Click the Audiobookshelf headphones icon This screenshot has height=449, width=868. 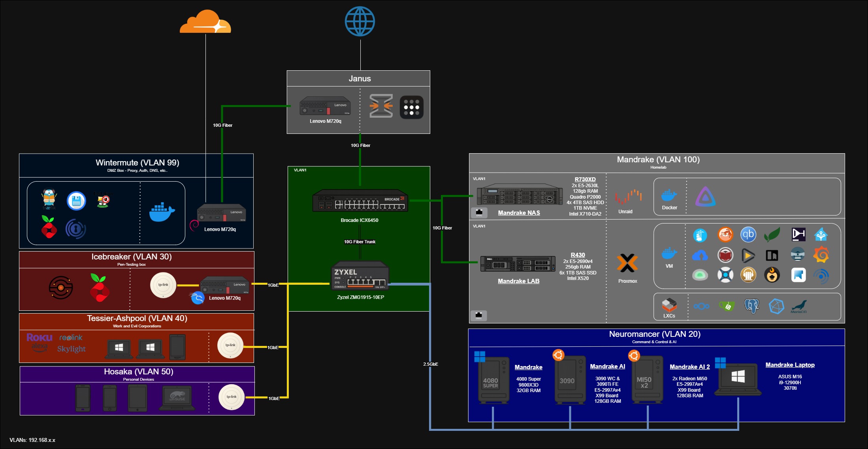click(x=748, y=274)
